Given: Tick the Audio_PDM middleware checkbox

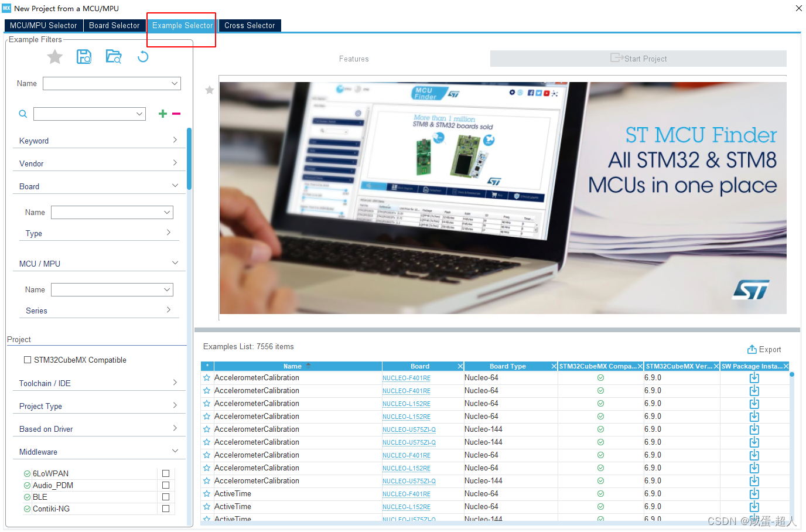Looking at the screenshot, I should [166, 485].
